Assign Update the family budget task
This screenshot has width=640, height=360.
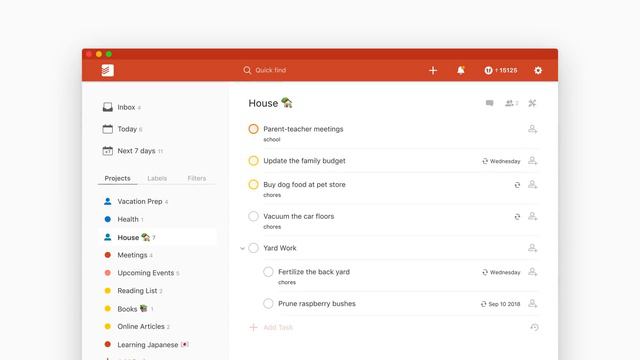coord(532,161)
